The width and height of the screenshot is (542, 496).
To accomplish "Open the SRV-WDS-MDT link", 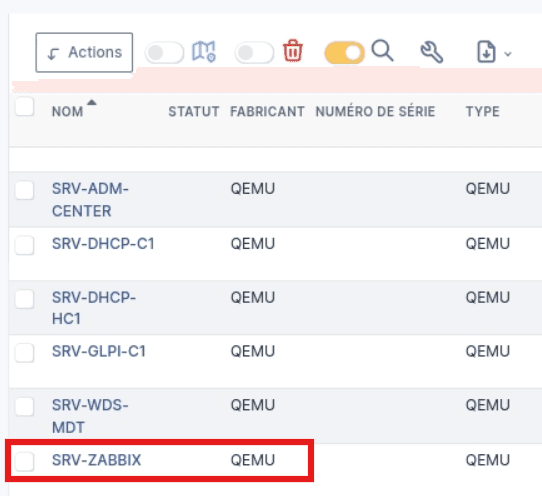I will click(x=90, y=416).
